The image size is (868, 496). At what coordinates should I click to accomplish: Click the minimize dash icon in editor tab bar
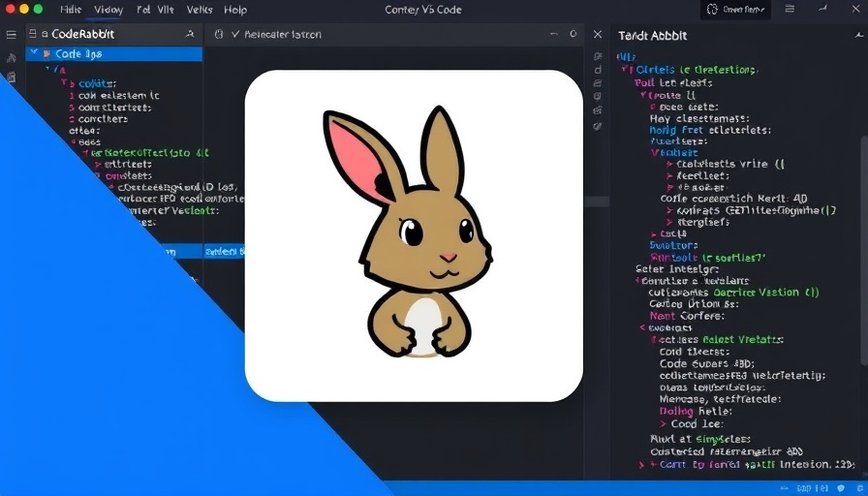[554, 34]
